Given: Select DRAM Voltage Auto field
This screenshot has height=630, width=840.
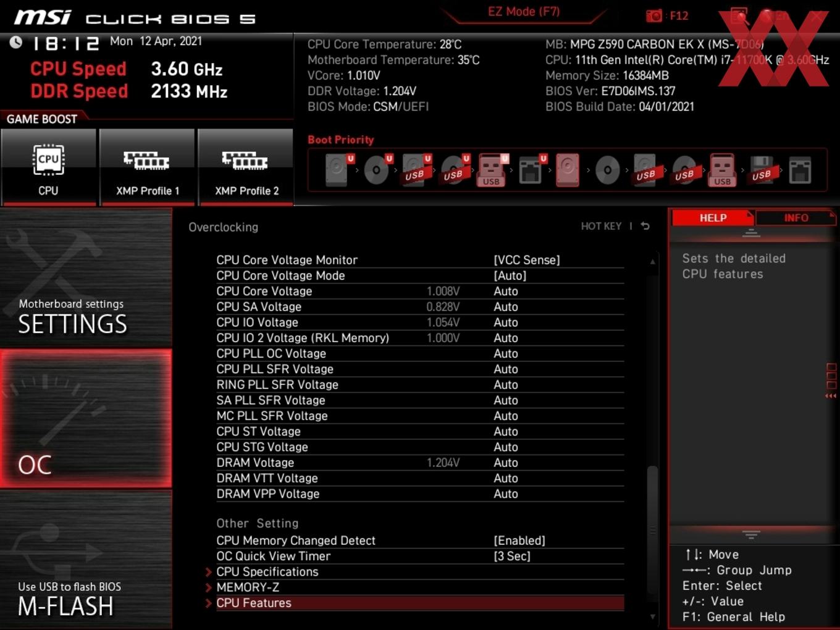Looking at the screenshot, I should (x=506, y=463).
